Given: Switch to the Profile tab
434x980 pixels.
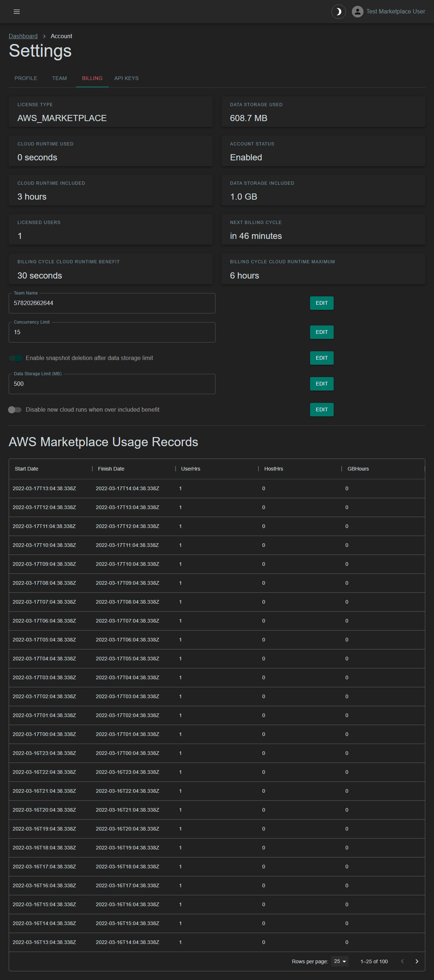Looking at the screenshot, I should coord(26,78).
